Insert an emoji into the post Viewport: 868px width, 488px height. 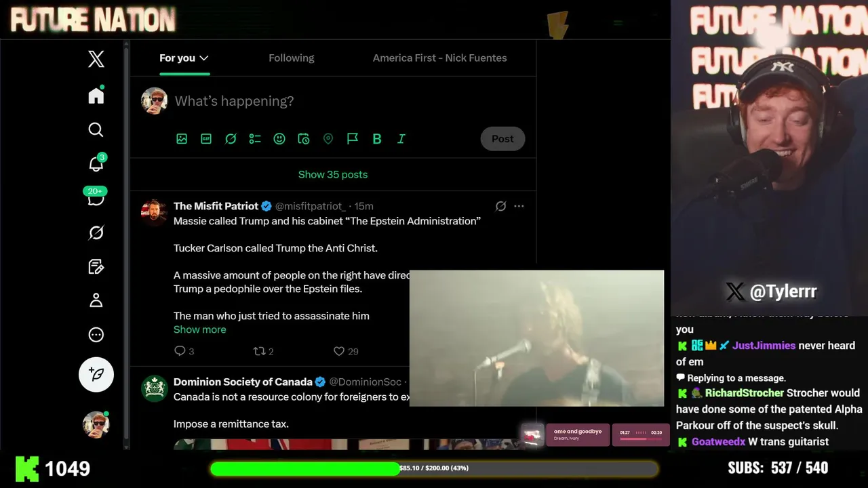click(x=279, y=138)
